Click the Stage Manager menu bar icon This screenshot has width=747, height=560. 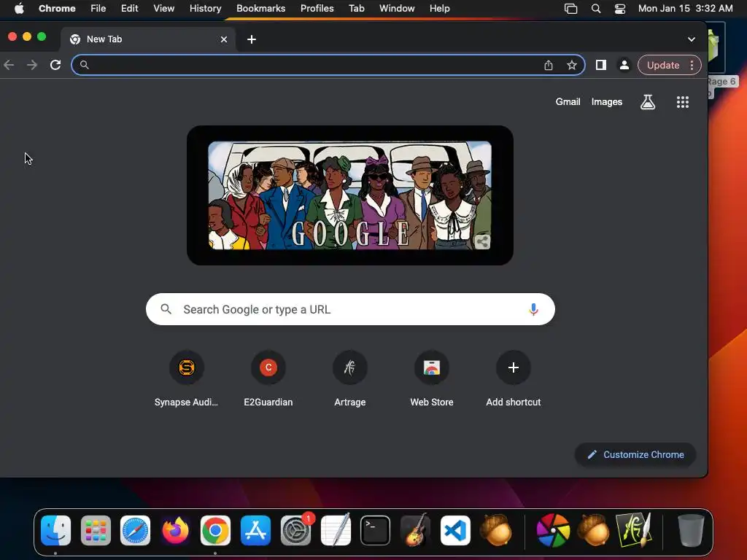point(570,9)
